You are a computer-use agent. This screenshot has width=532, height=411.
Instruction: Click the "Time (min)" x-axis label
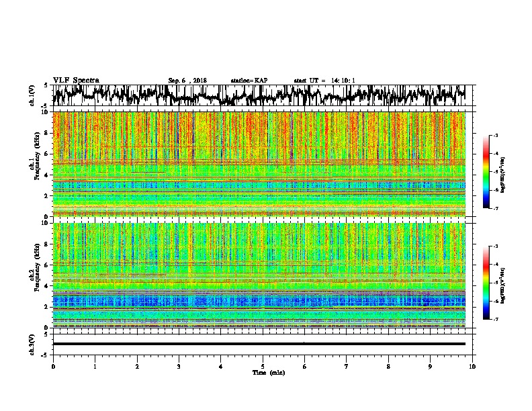click(269, 373)
